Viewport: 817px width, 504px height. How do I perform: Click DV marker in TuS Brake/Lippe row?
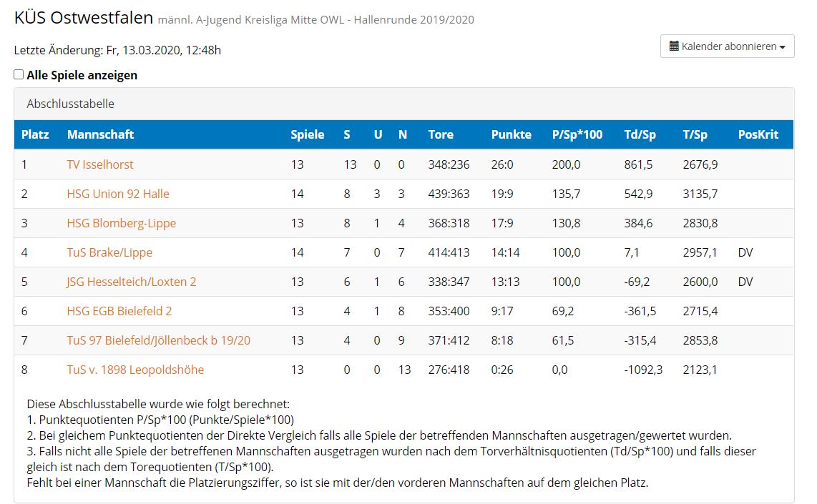(745, 252)
